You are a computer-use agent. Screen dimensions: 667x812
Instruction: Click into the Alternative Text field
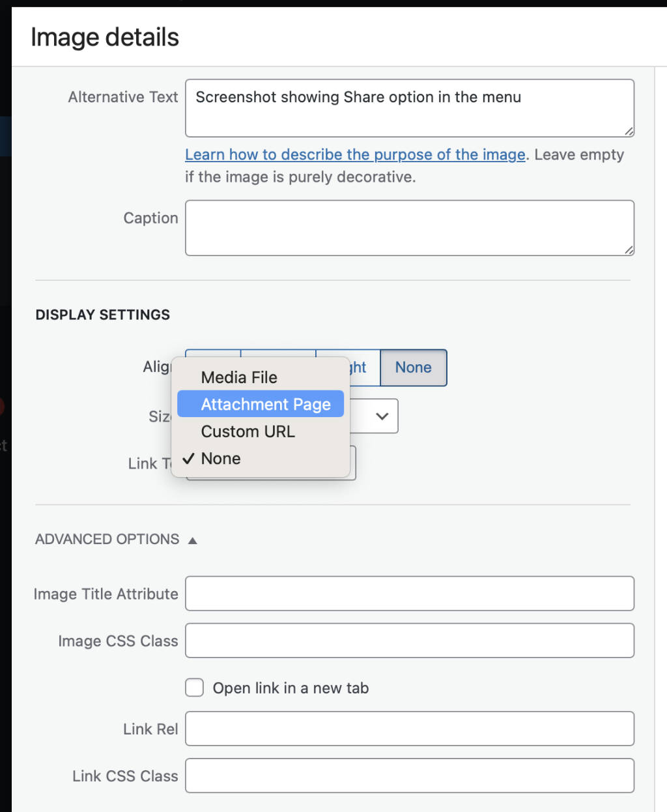pos(409,108)
